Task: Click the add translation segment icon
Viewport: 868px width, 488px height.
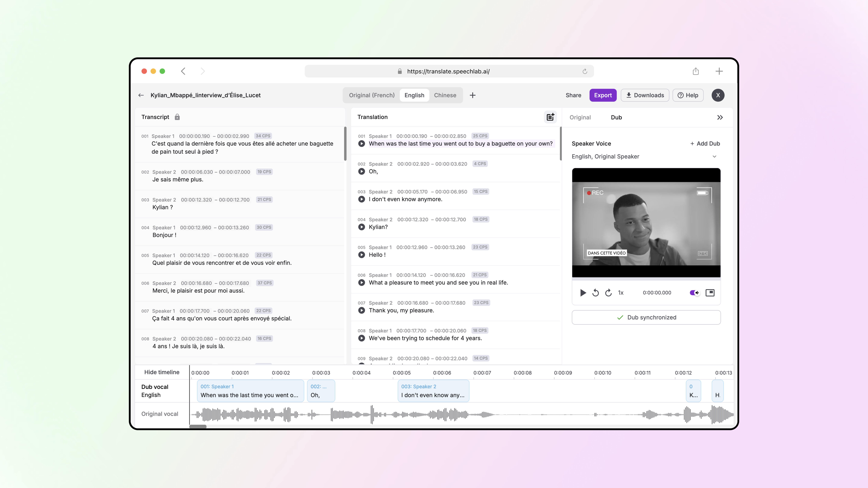Action: click(x=550, y=117)
